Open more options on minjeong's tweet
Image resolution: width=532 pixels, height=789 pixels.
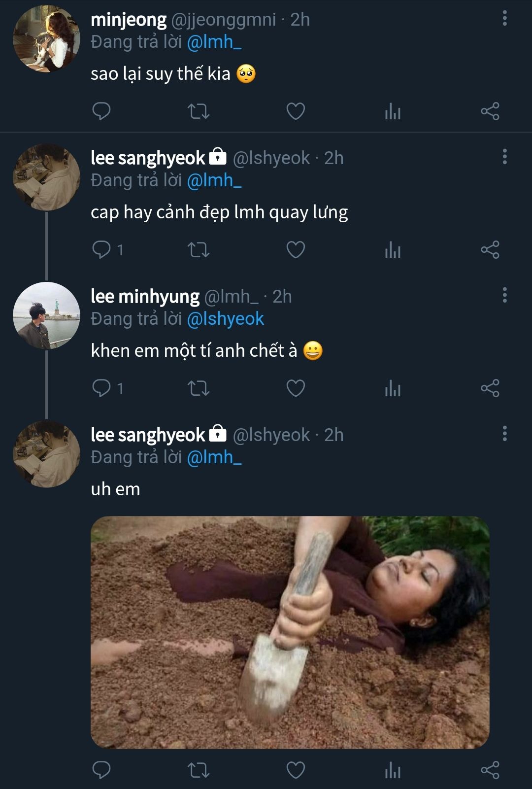(504, 19)
